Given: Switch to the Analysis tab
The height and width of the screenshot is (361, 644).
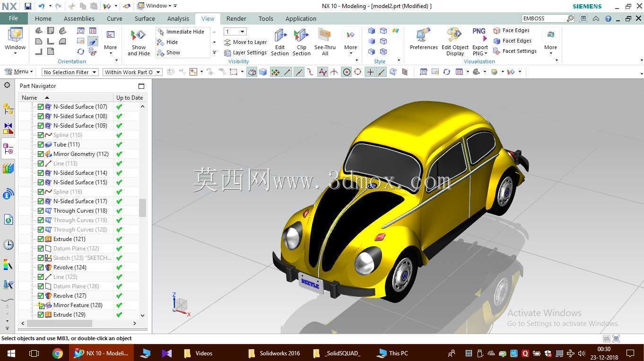Looking at the screenshot, I should pos(178,18).
